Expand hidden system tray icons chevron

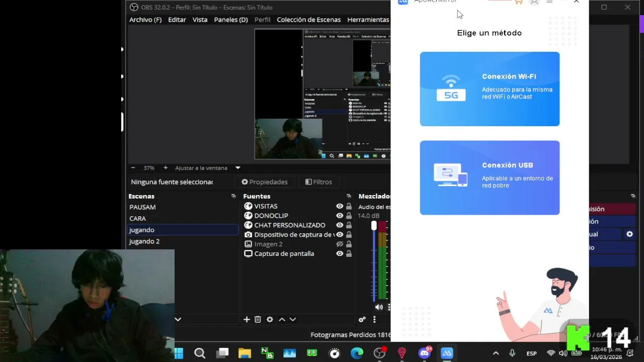click(496, 353)
